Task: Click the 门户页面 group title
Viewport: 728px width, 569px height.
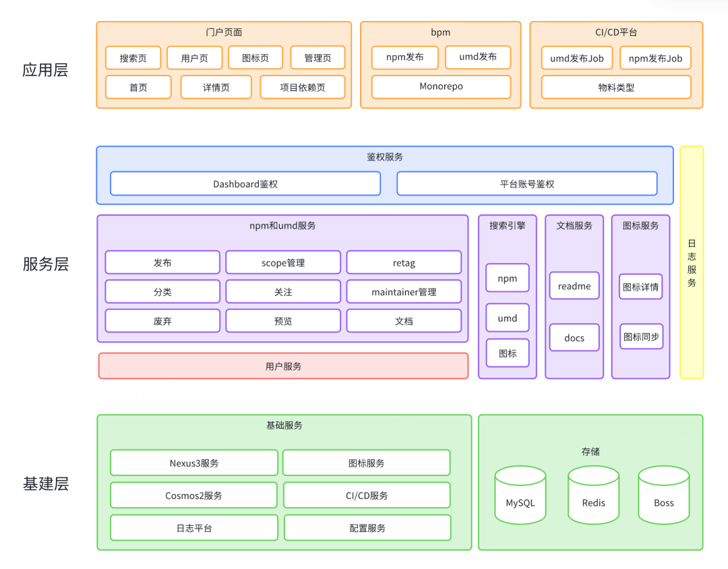Action: 224,32
